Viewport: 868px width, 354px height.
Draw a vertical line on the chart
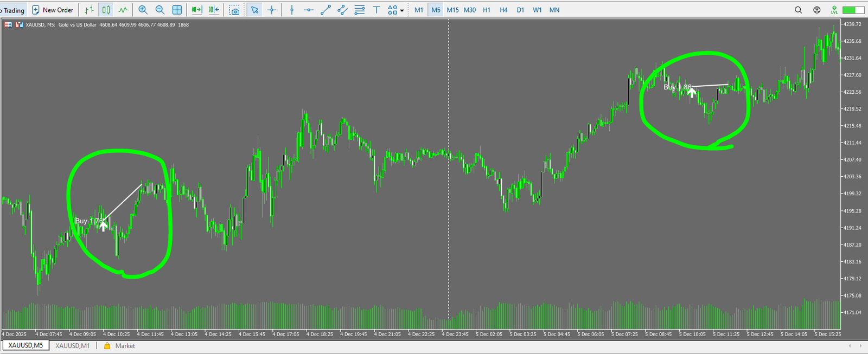coord(292,10)
